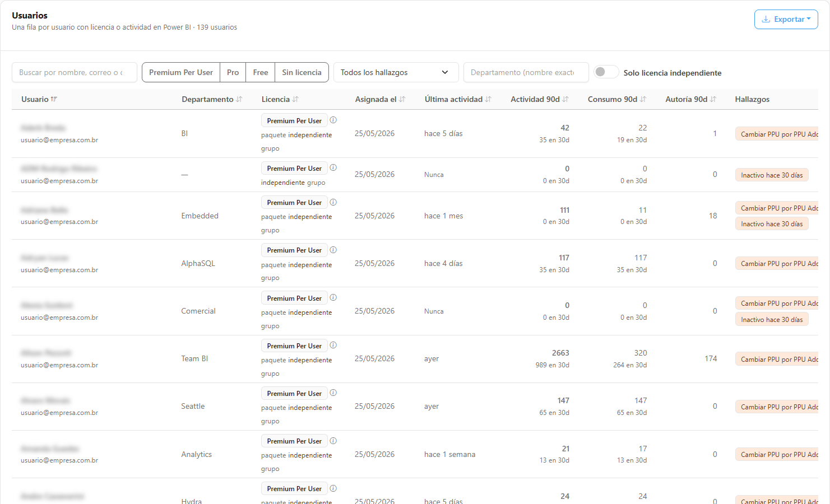Screen dimensions: 830x504
Task: Click the info icon beside the 'independiente grupo' license
Action: [x=333, y=167]
